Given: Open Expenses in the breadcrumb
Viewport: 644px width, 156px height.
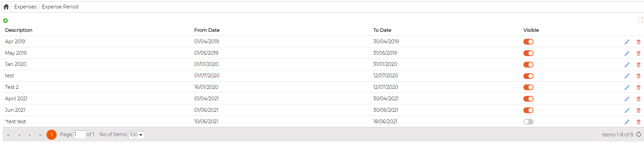Looking at the screenshot, I should coord(25,7).
